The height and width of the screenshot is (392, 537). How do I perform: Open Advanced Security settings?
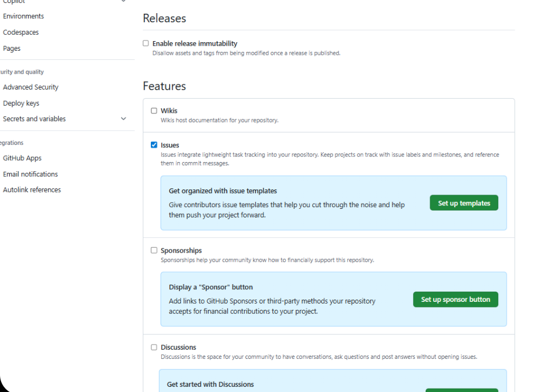(x=31, y=87)
